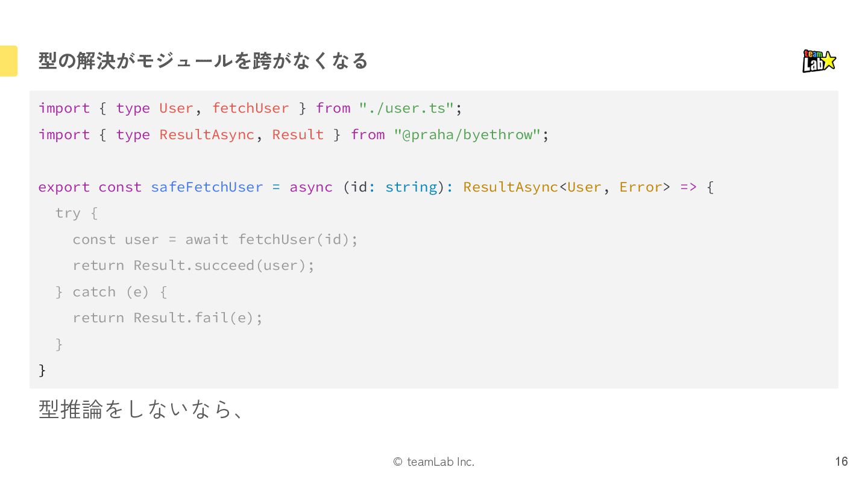Image resolution: width=868 pixels, height=488 pixels.
Task: Click the catch (e) line
Action: click(112, 292)
